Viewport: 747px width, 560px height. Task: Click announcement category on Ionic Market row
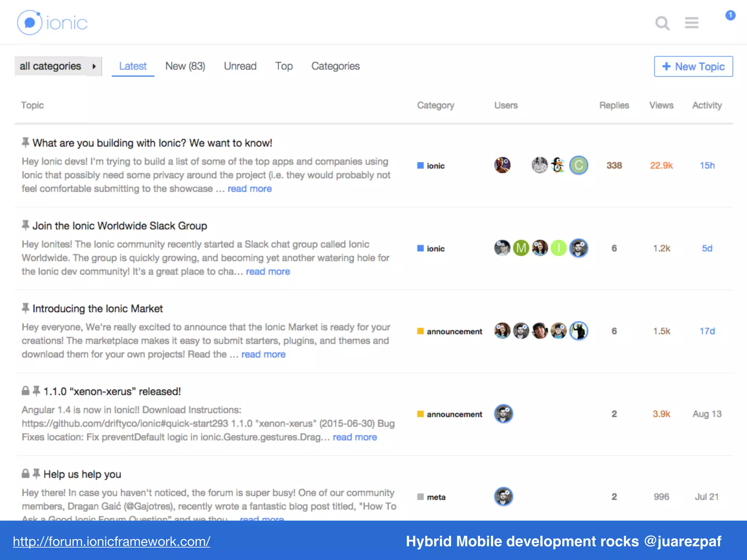tap(449, 331)
